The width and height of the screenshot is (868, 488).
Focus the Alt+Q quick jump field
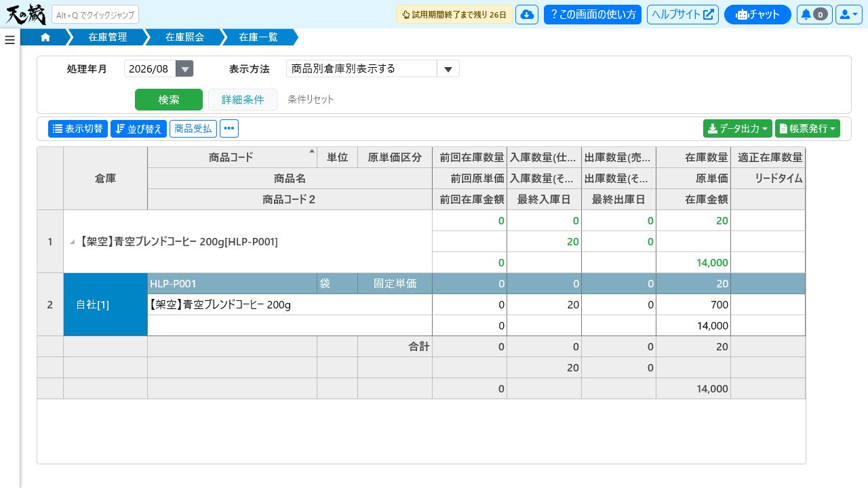pos(95,14)
